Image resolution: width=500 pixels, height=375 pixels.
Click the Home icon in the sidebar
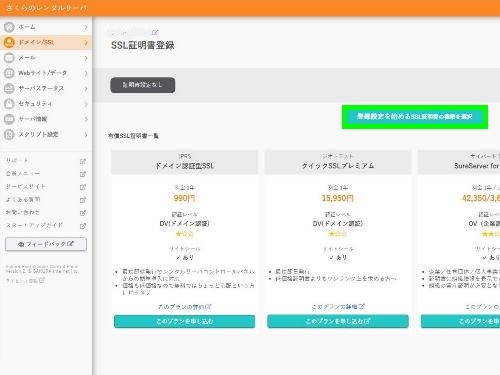tap(9, 27)
